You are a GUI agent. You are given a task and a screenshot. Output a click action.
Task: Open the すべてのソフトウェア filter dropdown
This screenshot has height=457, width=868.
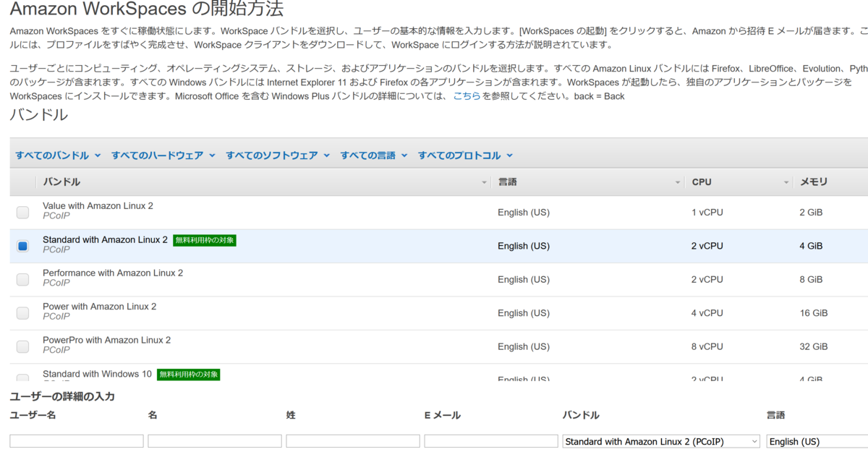[273, 155]
